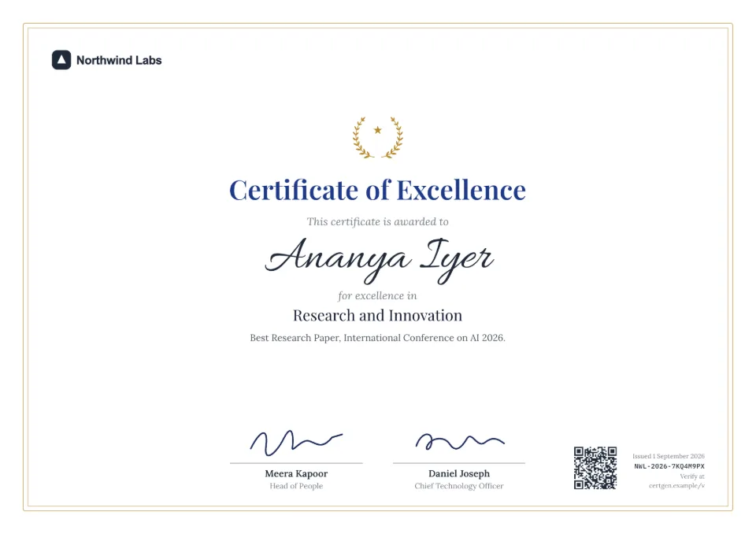
Task: Open the 'certgen.example/v' verification link
Action: 676,485
